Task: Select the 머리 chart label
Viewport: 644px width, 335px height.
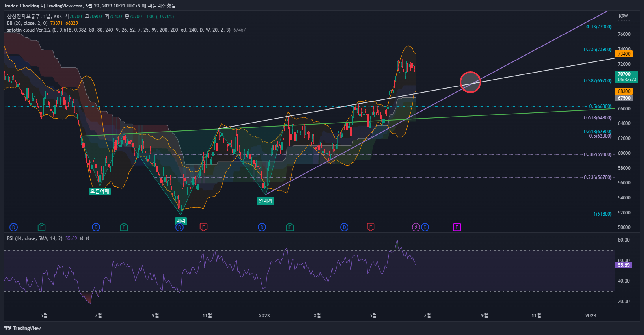Action: (x=181, y=221)
